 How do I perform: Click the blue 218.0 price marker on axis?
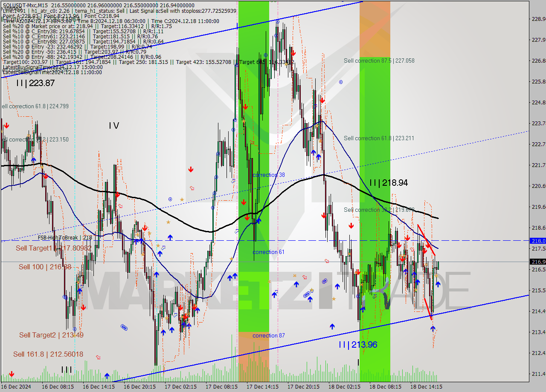pos(538,241)
